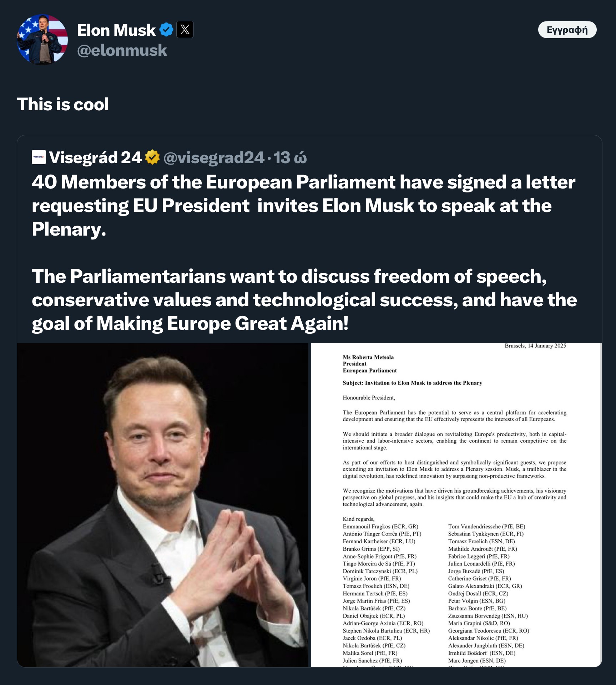Click the "Ms Roberta Metsola" addressee text

tap(368, 357)
